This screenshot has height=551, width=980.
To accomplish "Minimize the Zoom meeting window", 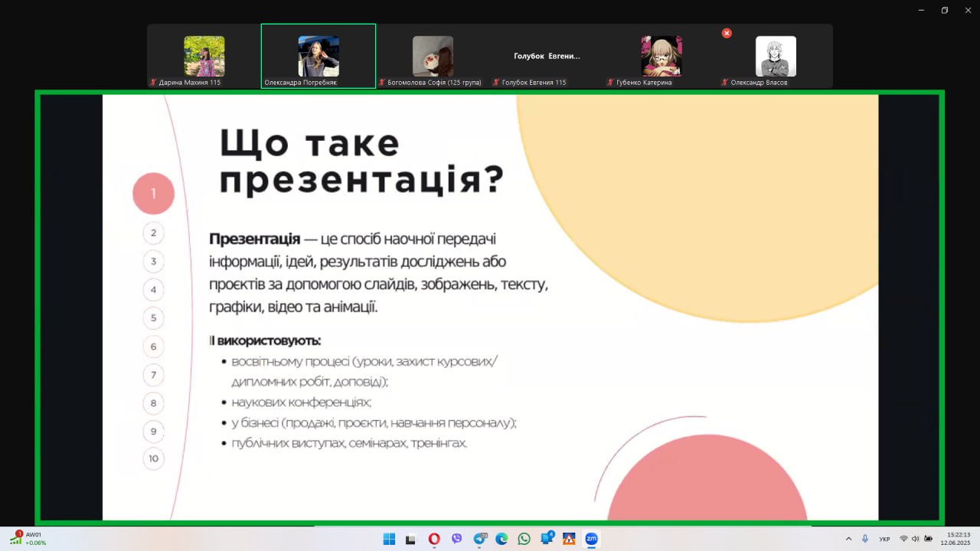I will (x=922, y=10).
